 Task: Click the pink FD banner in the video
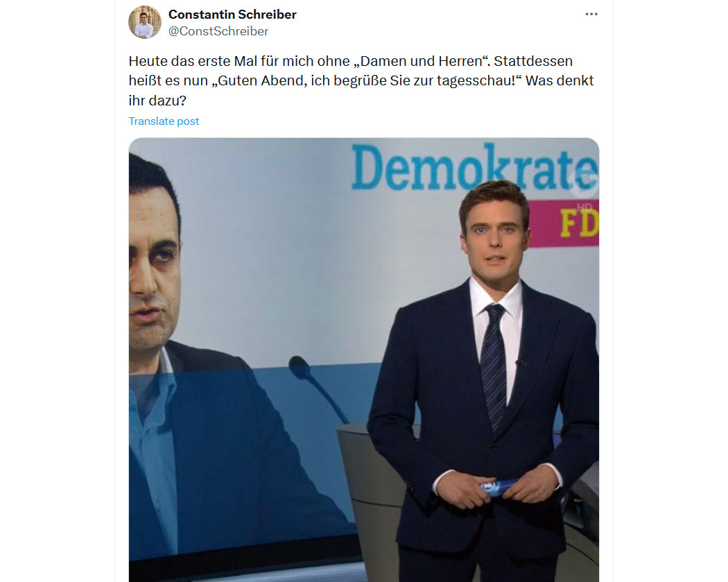coord(564,223)
